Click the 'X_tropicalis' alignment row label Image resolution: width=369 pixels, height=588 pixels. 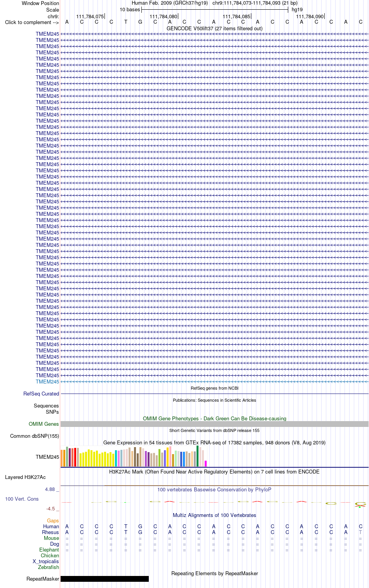(x=46, y=561)
